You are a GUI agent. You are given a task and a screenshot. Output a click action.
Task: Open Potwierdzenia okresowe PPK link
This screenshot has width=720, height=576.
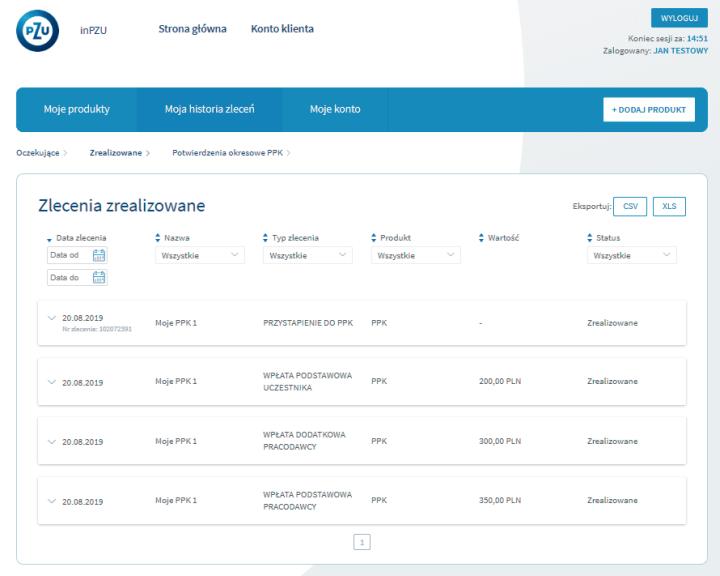(x=229, y=152)
